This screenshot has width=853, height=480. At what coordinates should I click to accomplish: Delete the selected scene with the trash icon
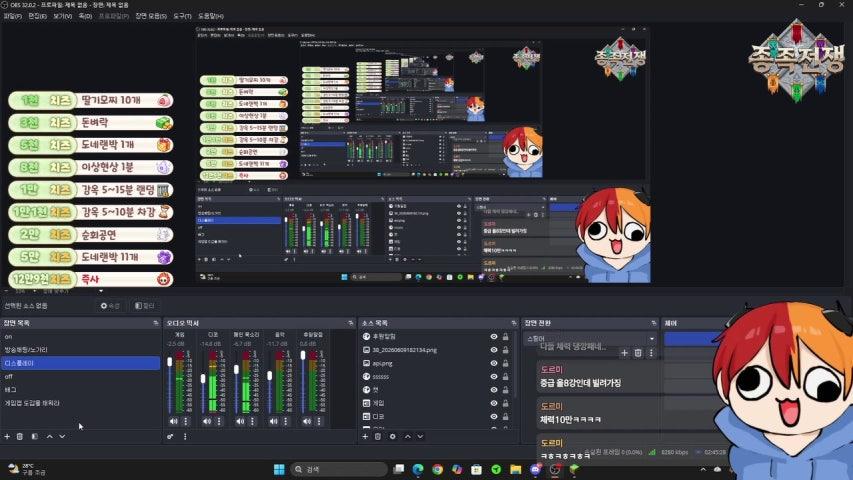[20, 436]
